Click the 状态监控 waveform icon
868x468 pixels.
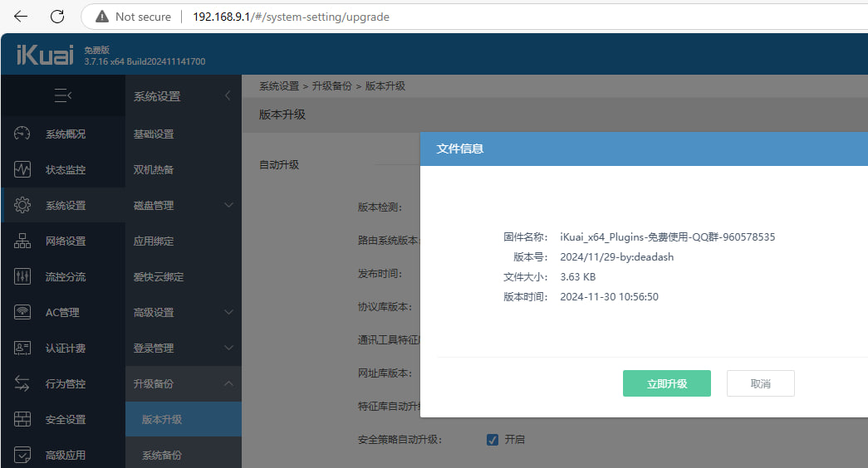(x=22, y=169)
